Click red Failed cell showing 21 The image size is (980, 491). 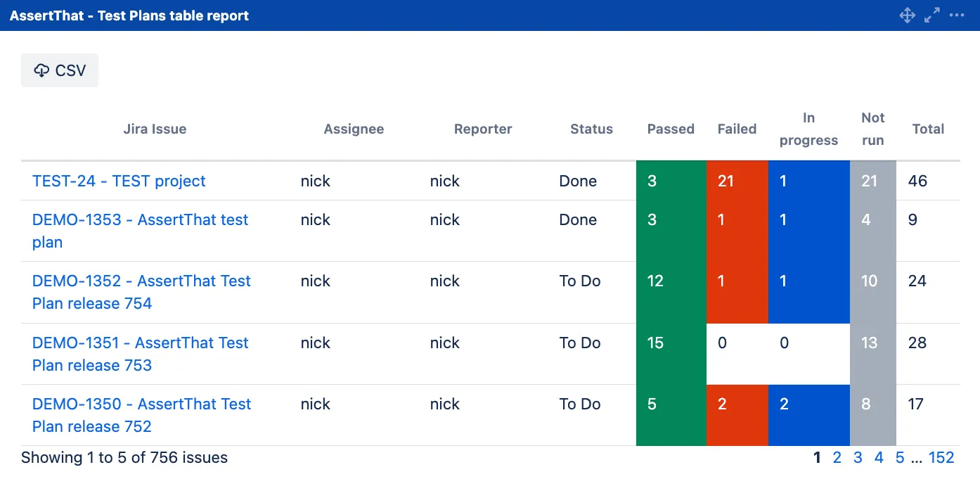pyautogui.click(x=737, y=181)
